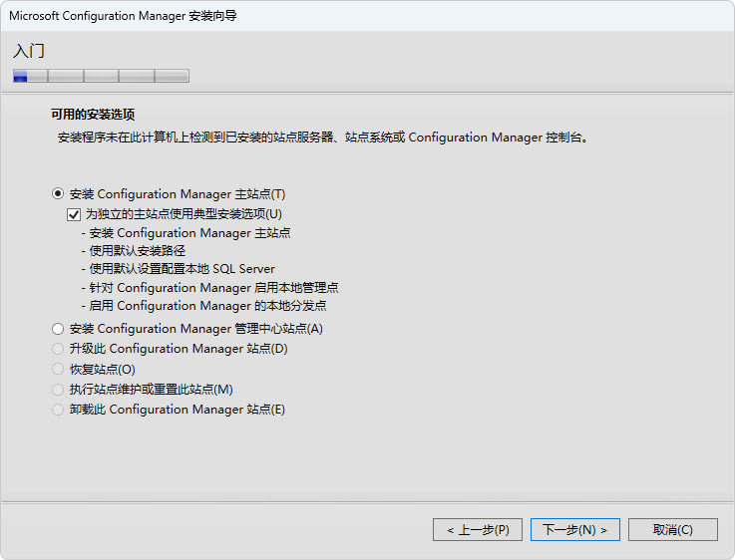Click the wizard title bar text

point(124,17)
